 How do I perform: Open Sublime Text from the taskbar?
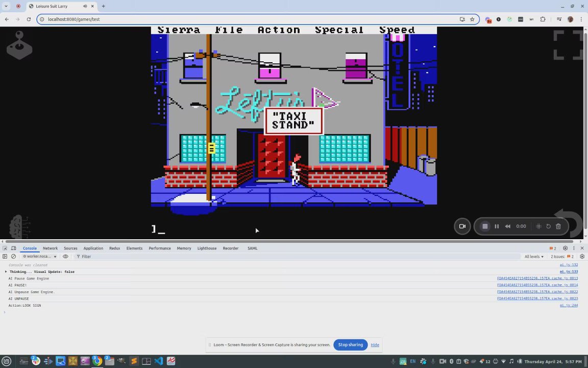click(x=134, y=361)
